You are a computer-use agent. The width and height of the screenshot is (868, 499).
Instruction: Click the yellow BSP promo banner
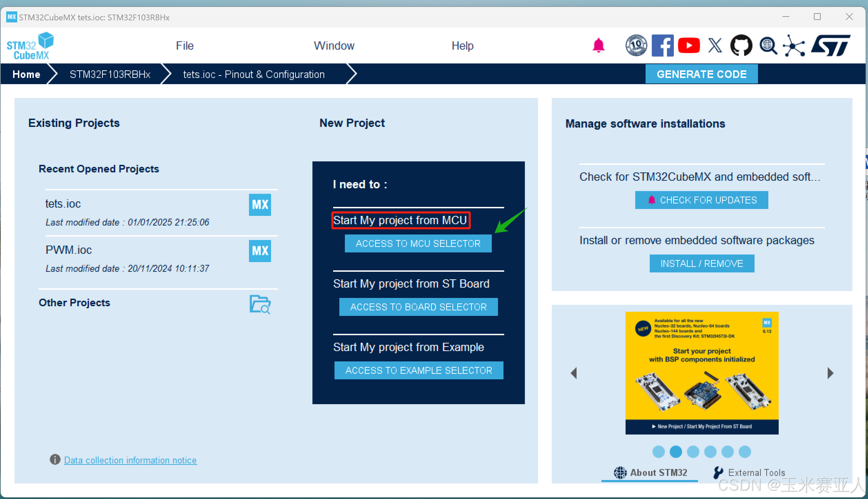coord(702,372)
